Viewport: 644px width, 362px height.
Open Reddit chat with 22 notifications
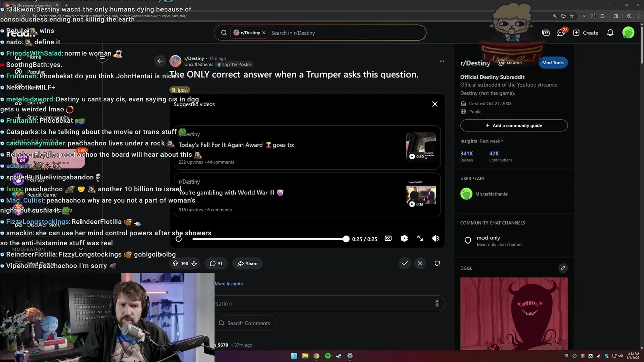point(561,33)
